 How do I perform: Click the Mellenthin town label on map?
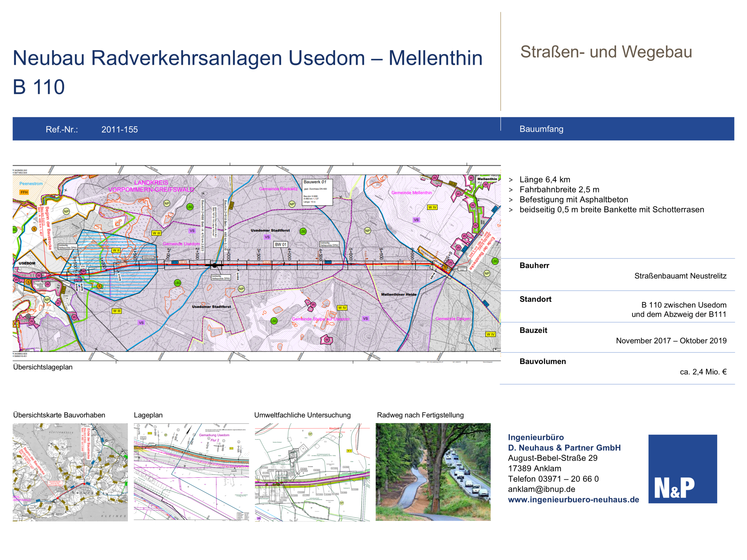(x=487, y=179)
